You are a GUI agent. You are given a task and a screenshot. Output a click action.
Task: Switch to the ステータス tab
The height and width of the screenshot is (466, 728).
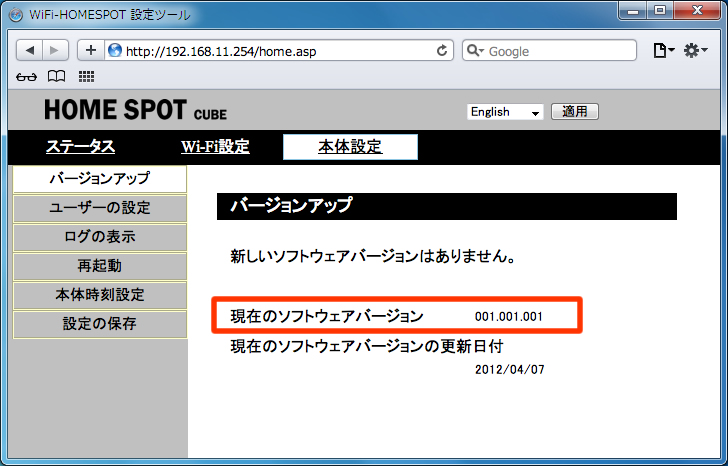coord(80,147)
